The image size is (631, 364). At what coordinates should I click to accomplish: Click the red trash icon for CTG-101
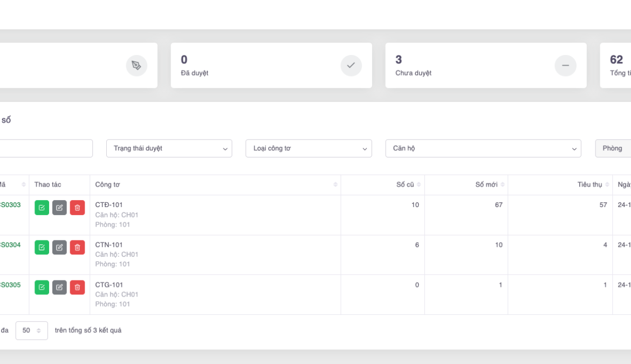(77, 287)
